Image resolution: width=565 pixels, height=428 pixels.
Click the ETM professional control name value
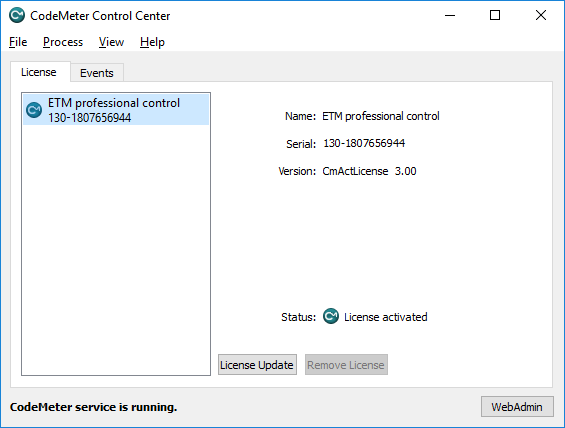pos(381,116)
